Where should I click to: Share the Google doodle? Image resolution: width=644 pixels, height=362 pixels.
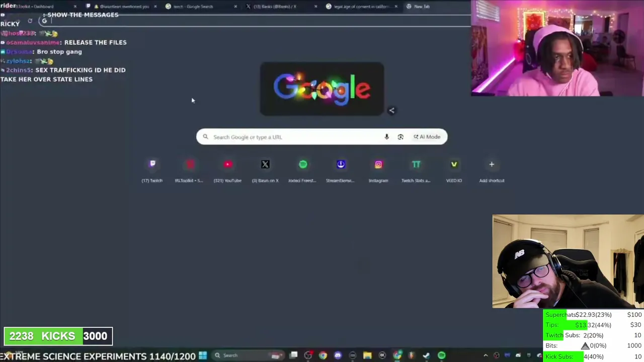coord(391,111)
